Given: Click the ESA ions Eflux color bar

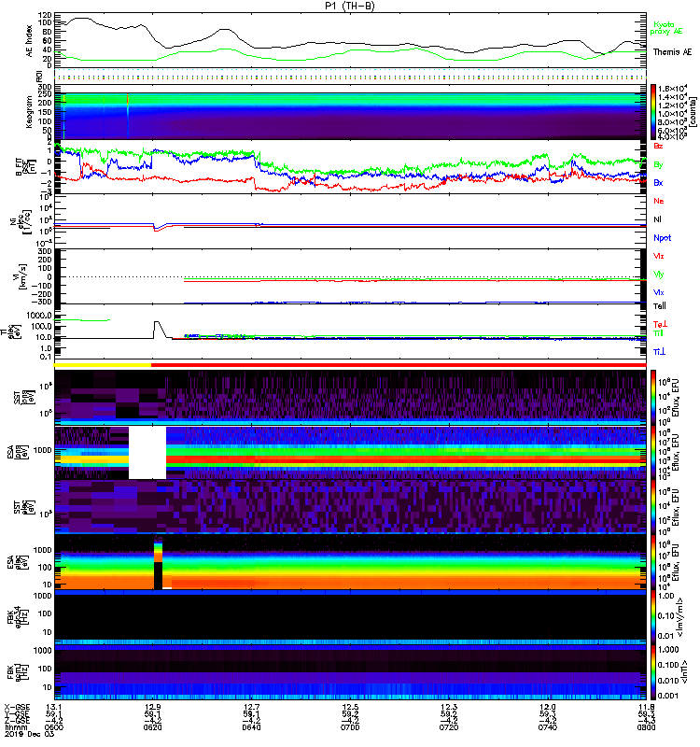Looking at the screenshot, I should [x=653, y=452].
